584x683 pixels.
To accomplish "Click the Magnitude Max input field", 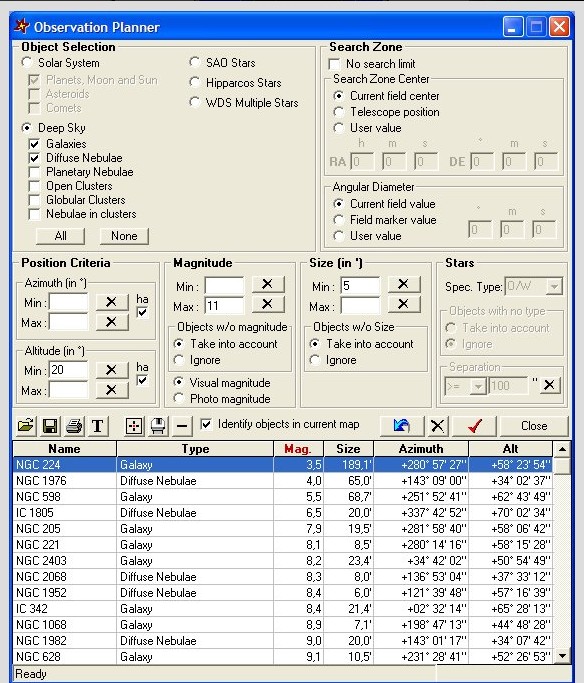I will click(x=224, y=305).
